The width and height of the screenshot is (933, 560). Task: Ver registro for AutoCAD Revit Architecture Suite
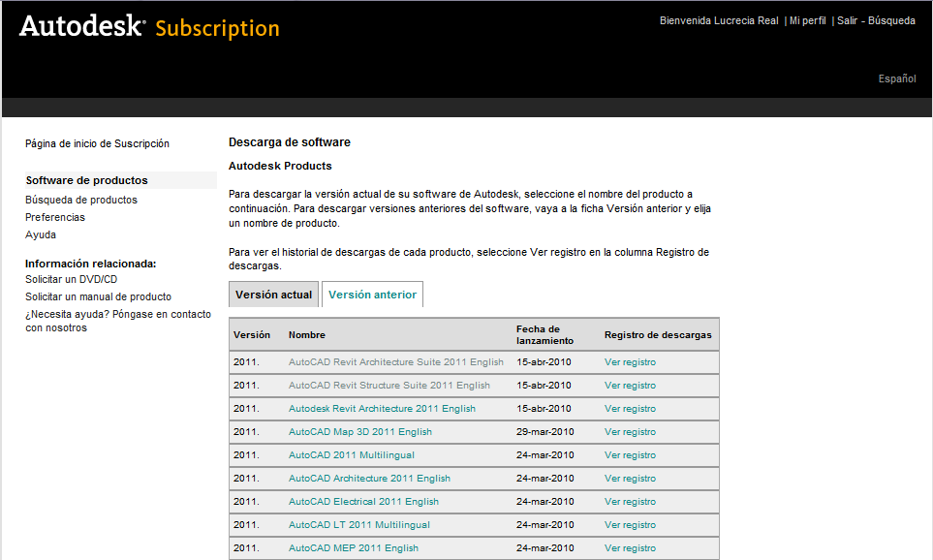click(x=630, y=361)
